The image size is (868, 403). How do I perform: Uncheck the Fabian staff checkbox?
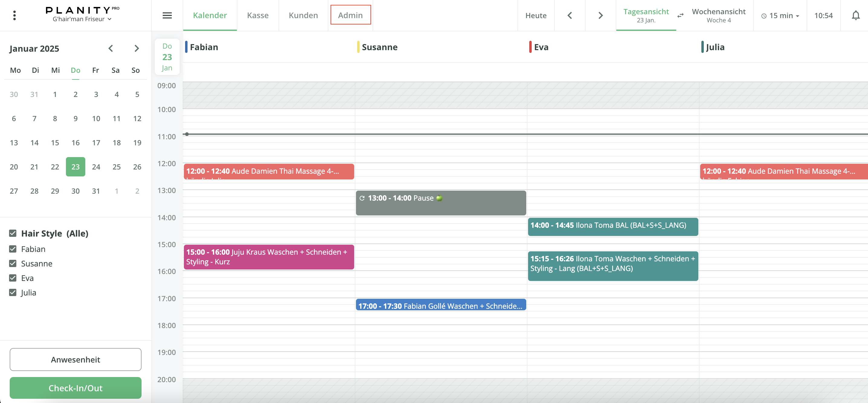pos(13,249)
